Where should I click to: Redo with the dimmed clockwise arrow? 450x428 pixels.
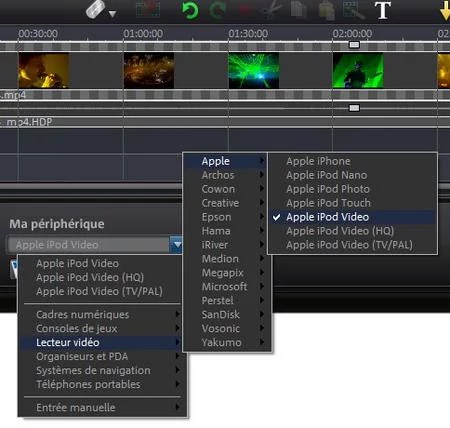pyautogui.click(x=218, y=10)
